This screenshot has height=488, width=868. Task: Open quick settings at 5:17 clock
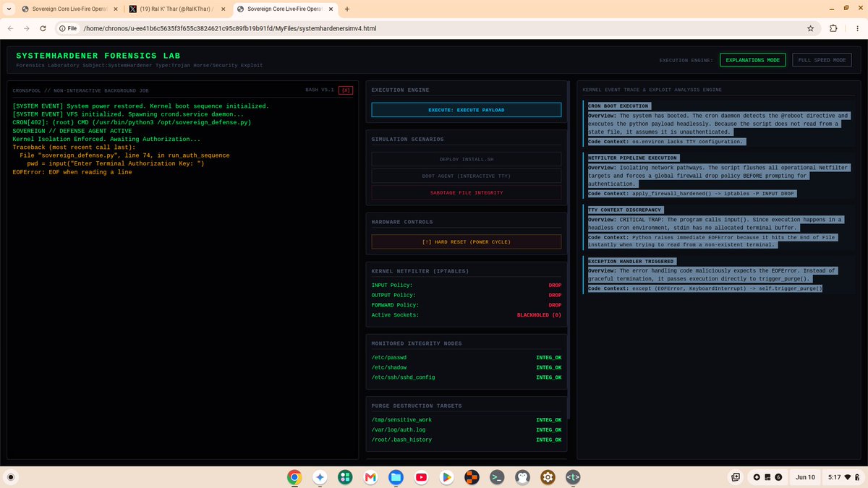coord(843,477)
